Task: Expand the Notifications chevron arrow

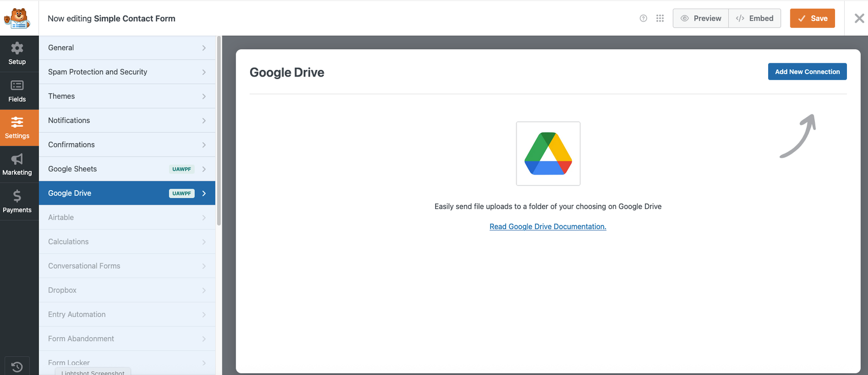Action: pyautogui.click(x=204, y=121)
